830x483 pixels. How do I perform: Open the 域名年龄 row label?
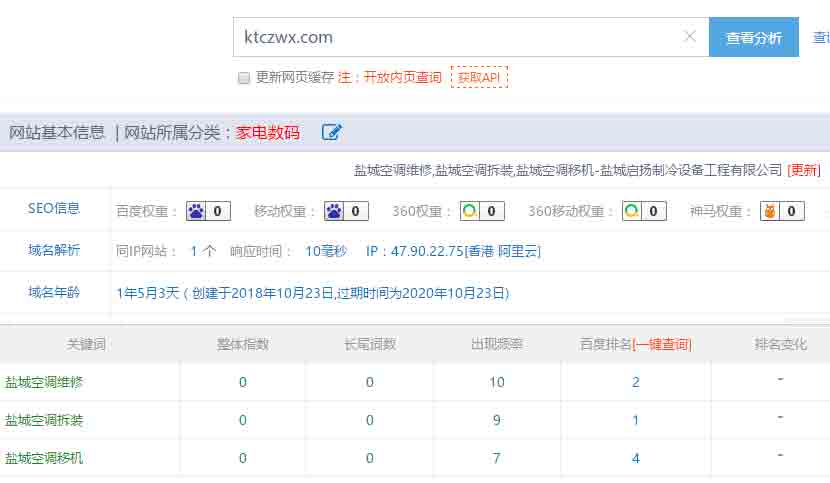point(54,292)
